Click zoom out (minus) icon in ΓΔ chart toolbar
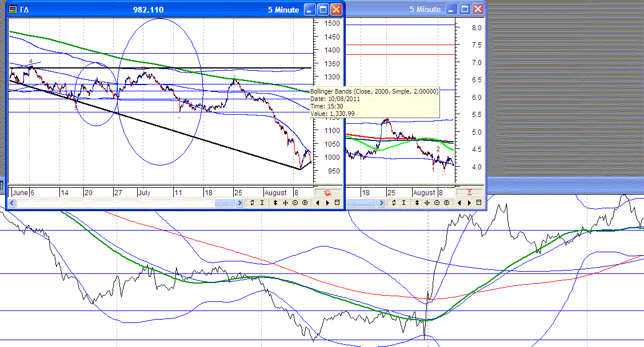 (x=295, y=203)
